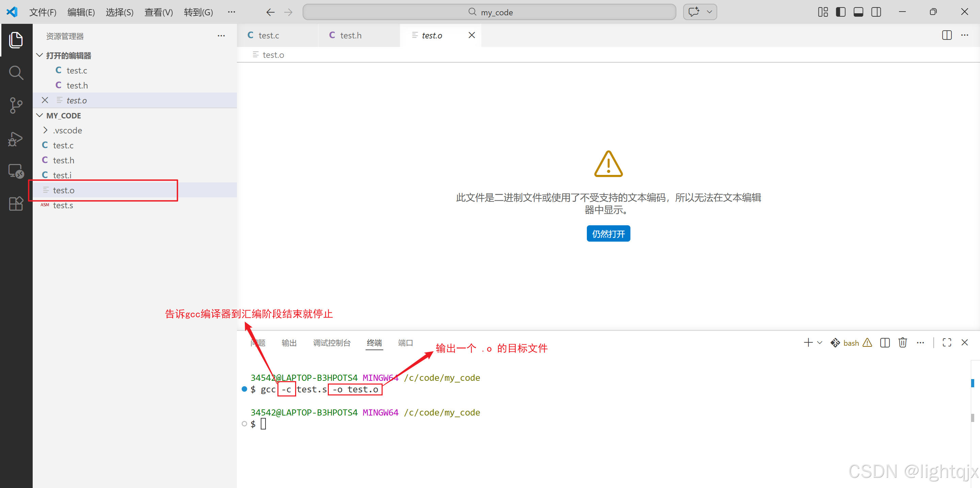Open the 问题 panel tab
The width and height of the screenshot is (980, 488).
pos(258,343)
